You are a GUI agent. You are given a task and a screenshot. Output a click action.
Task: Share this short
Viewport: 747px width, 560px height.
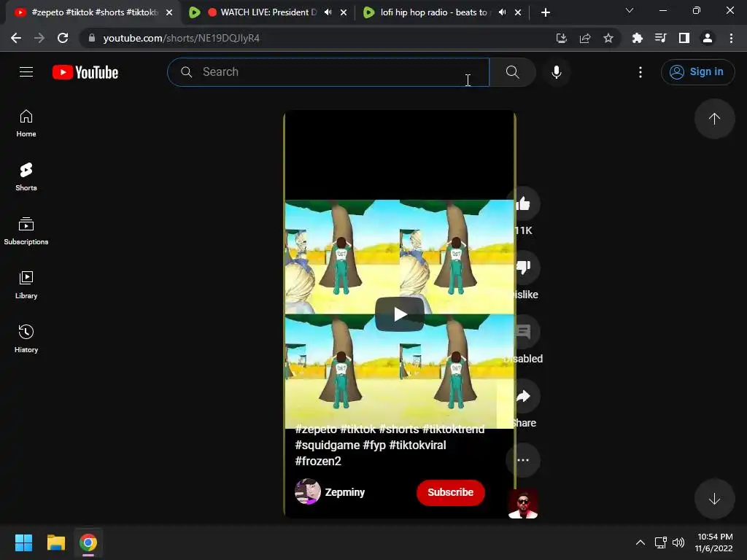[x=523, y=396]
